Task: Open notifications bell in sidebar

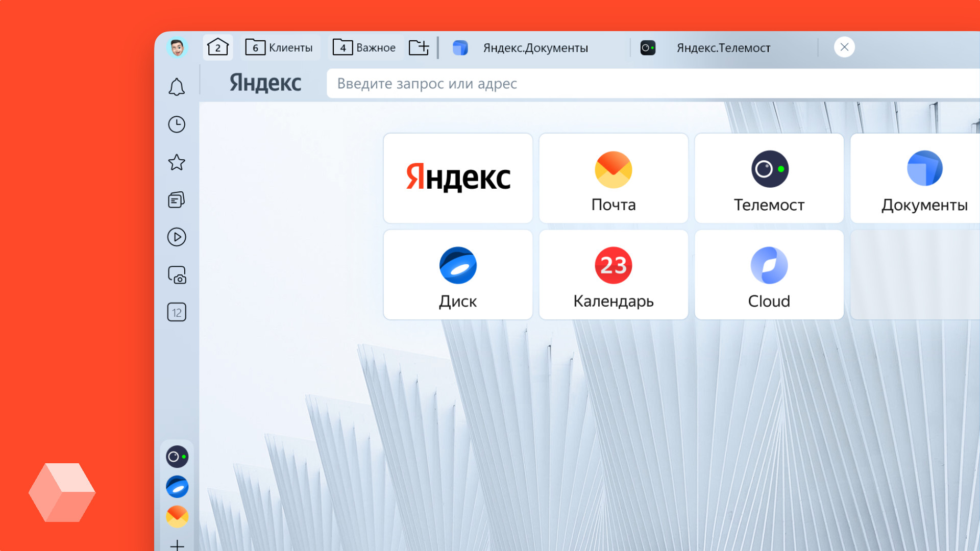Action: tap(177, 87)
